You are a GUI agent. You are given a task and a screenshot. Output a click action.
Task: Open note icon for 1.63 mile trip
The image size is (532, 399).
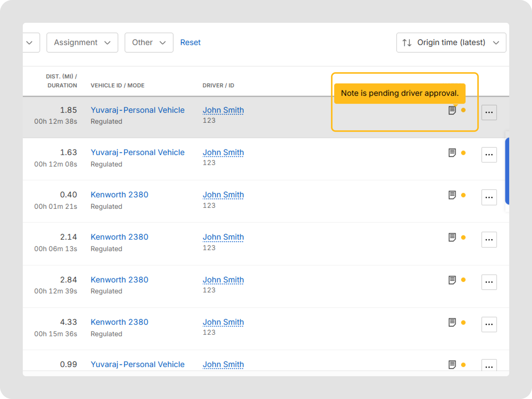[452, 153]
